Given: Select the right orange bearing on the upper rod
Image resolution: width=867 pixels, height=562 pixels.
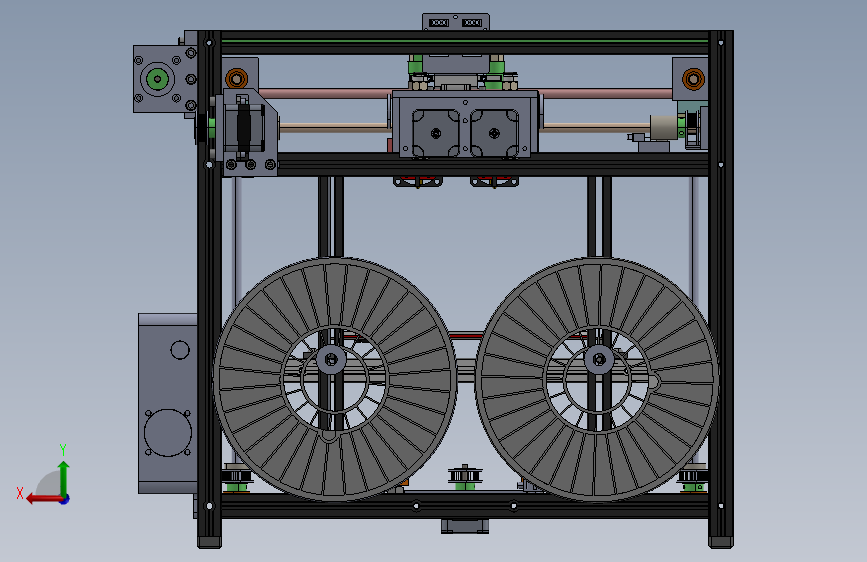Looking at the screenshot, I should click(x=693, y=79).
